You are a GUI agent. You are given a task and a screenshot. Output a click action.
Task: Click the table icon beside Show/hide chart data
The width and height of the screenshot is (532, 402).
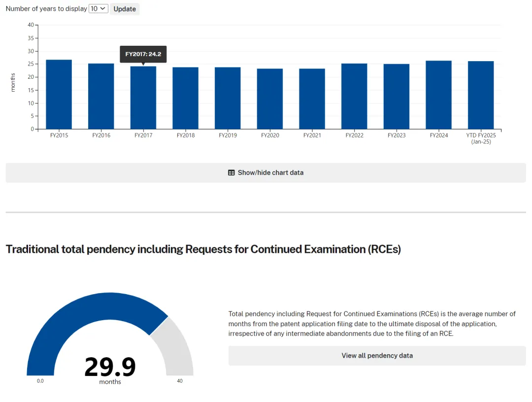point(232,173)
